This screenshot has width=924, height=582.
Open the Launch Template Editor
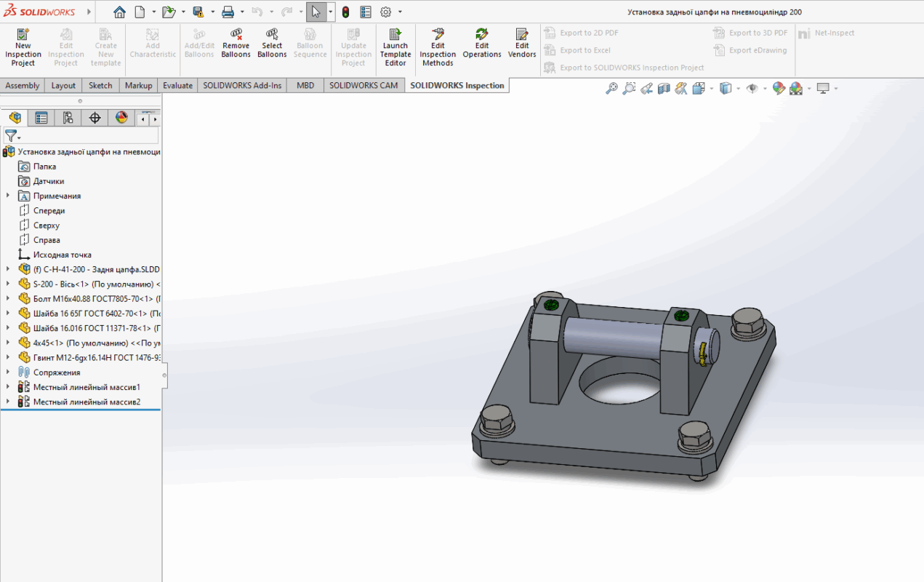[395, 47]
